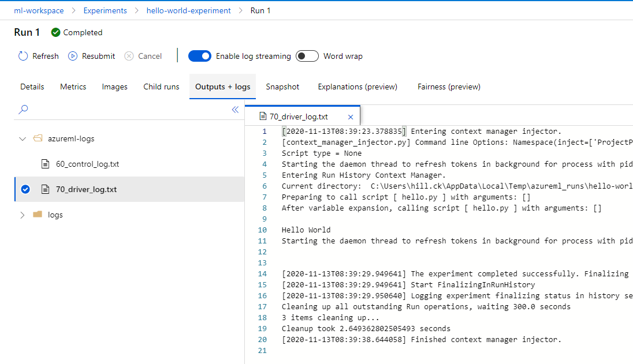Click the logs folder icon
This screenshot has height=364, width=633.
(x=38, y=215)
